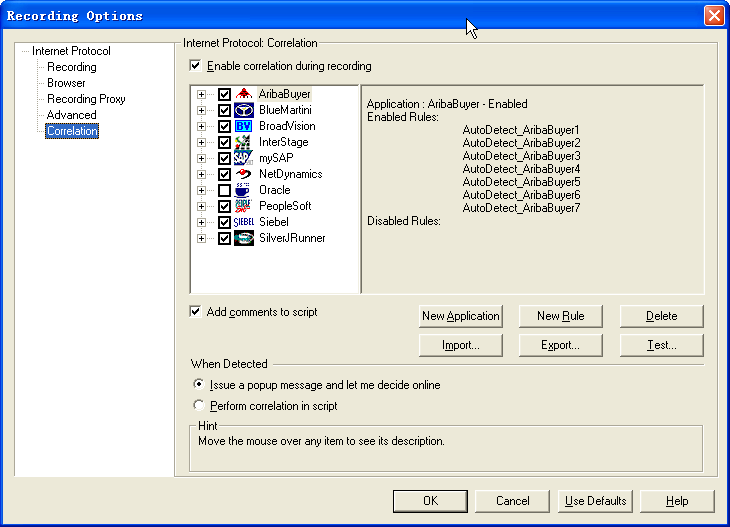The image size is (730, 527).
Task: Click the Siebel logo icon
Action: point(243,222)
